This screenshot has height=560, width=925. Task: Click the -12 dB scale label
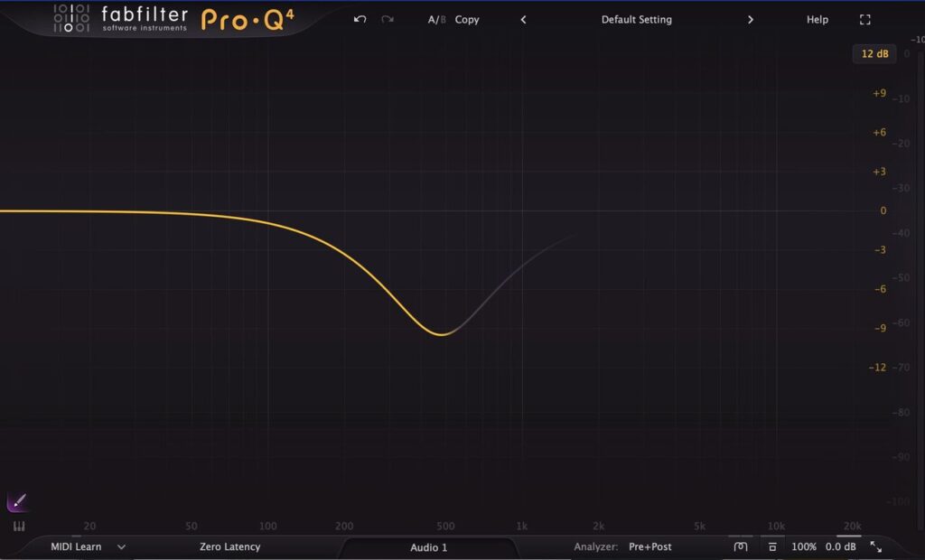click(x=877, y=368)
